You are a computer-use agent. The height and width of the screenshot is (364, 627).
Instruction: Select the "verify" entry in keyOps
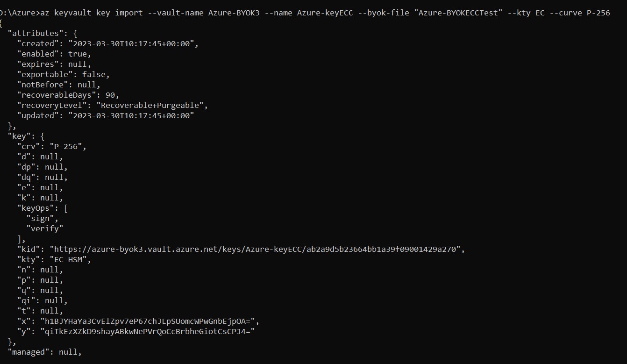click(x=45, y=228)
